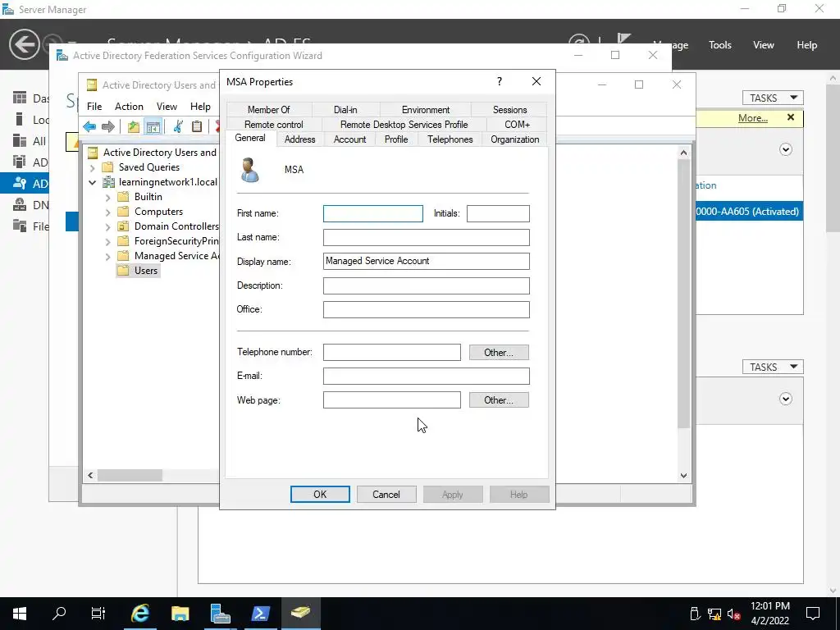840x630 pixels.
Task: Open the Tools menu in Server Manager
Action: (x=719, y=45)
